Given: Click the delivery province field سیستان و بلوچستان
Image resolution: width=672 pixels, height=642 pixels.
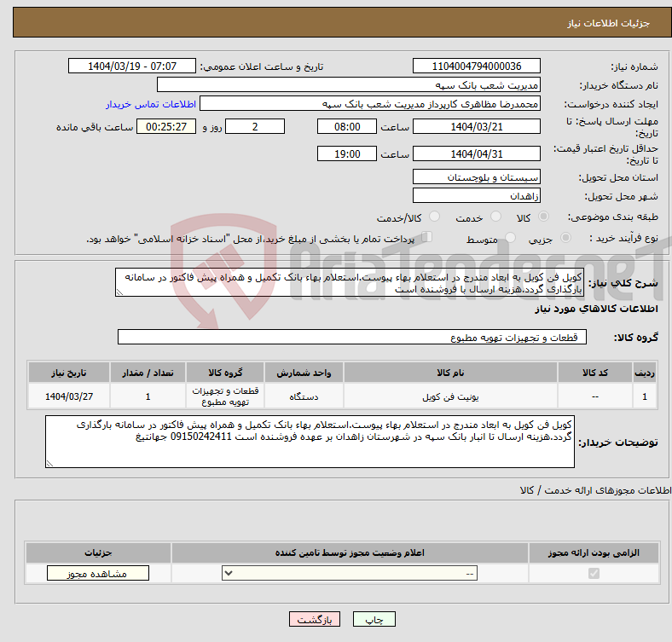Looking at the screenshot, I should 476,176.
